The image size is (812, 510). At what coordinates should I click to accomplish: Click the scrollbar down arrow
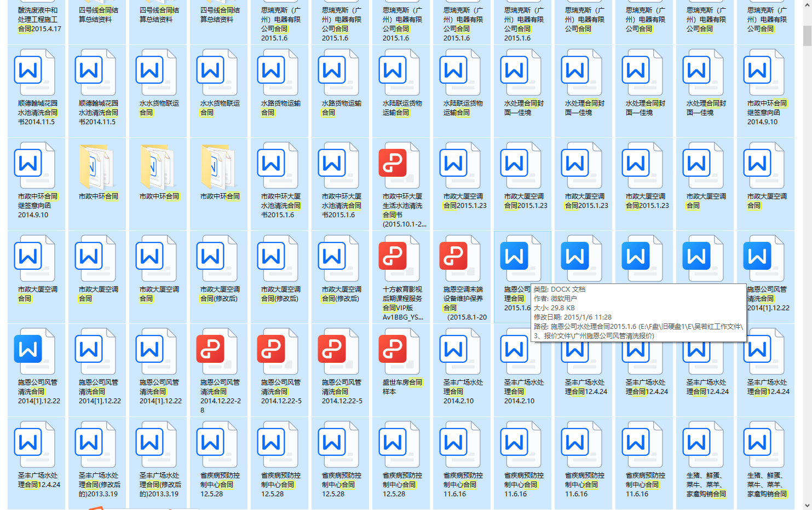tap(807, 505)
